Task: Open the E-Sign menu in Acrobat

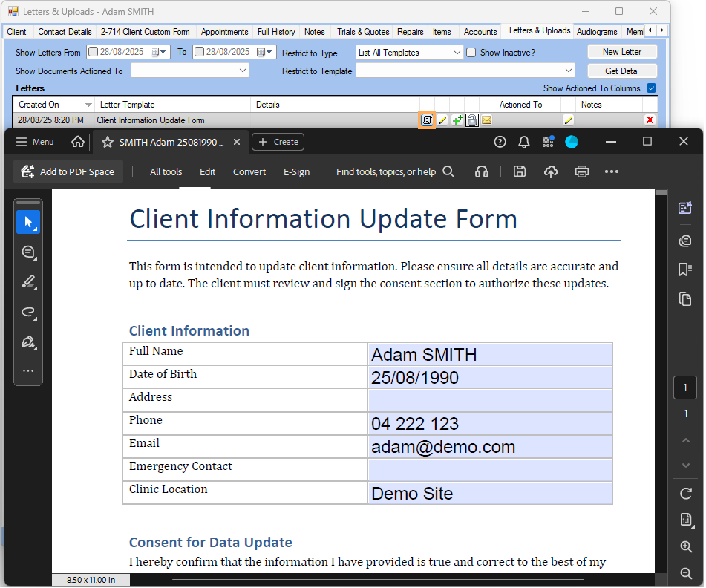Action: point(296,171)
